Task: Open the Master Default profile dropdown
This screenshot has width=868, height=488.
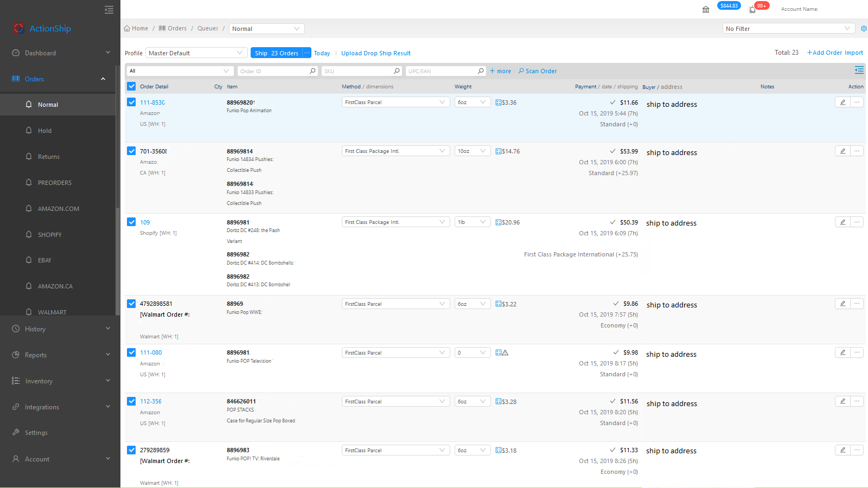Action: (196, 53)
